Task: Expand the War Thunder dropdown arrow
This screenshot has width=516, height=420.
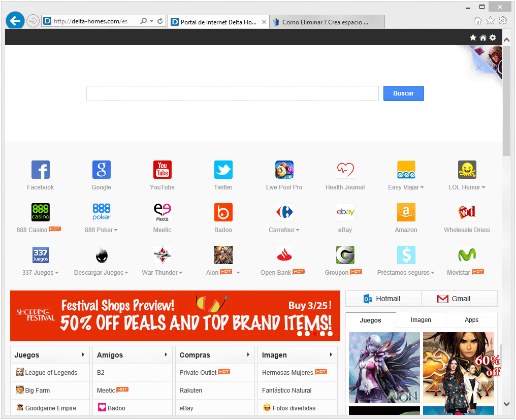Action: point(180,273)
